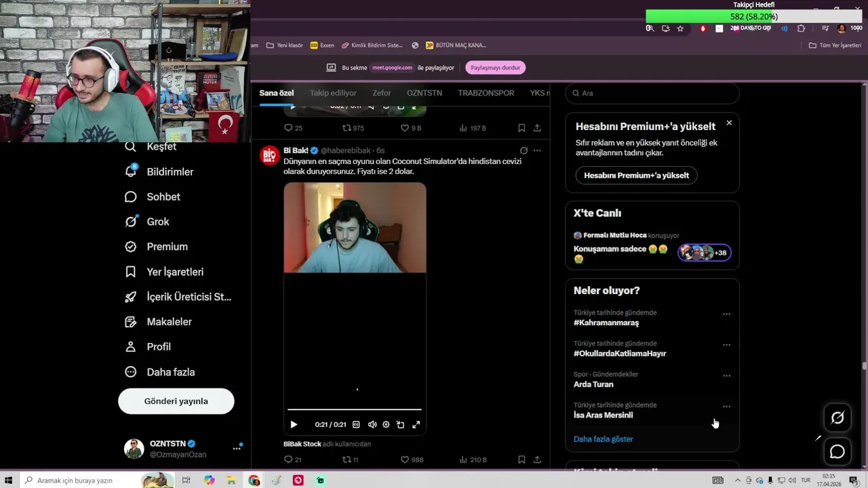The width and height of the screenshot is (868, 488).
Task: Toggle picture-in-picture for video
Action: click(x=401, y=424)
